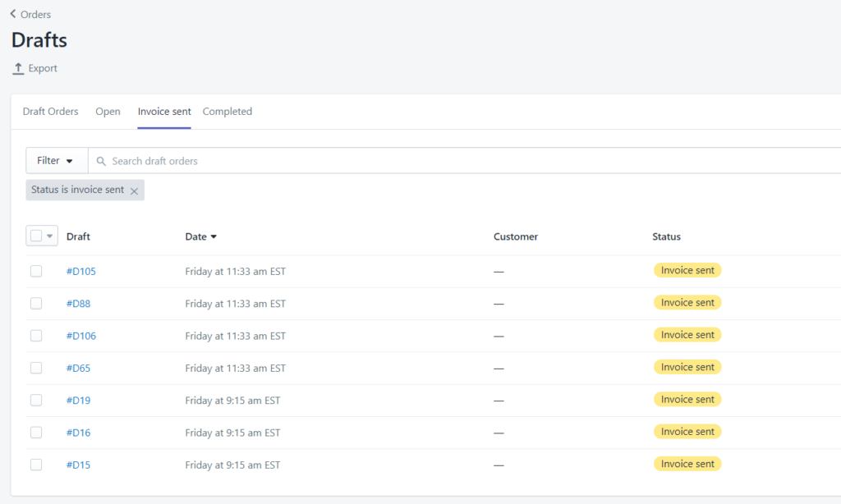
Task: Click the back chevron to Orders
Action: (x=13, y=14)
